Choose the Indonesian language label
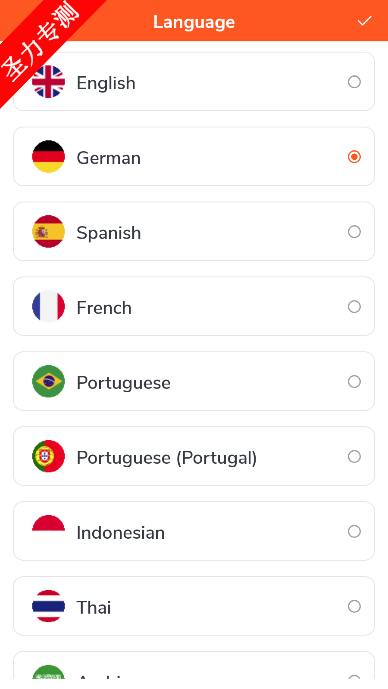This screenshot has height=689, width=388. tap(121, 533)
